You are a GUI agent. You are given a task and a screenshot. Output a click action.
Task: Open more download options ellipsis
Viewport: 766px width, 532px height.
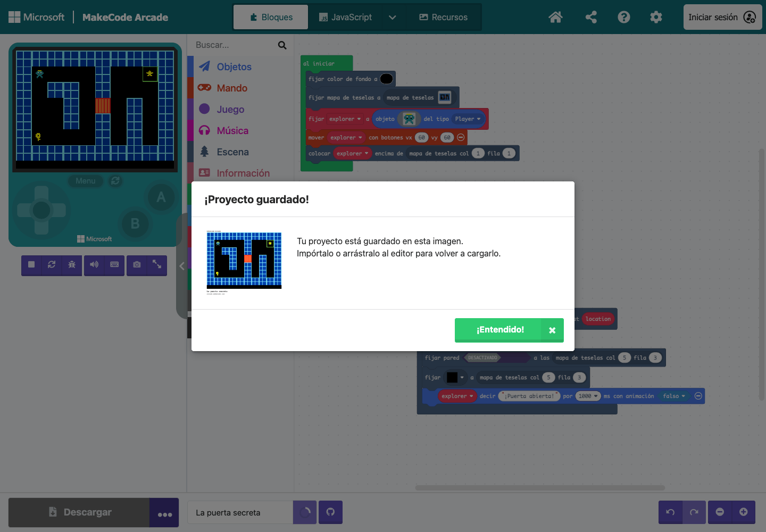164,513
